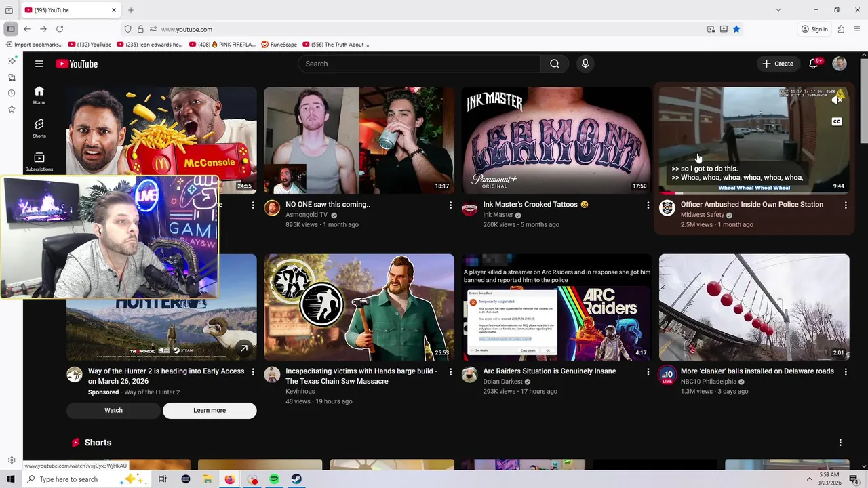Start voice search with the microphone icon

click(x=585, y=64)
